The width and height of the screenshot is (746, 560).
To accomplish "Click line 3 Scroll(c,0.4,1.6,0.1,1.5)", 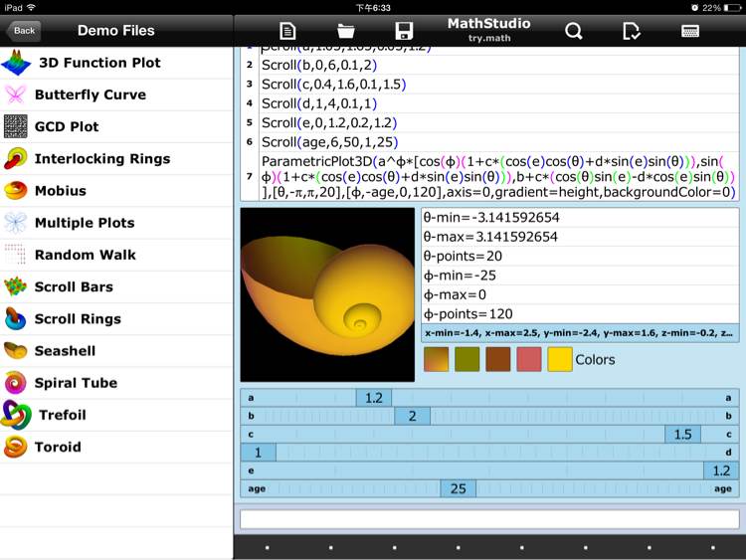I will click(x=499, y=85).
